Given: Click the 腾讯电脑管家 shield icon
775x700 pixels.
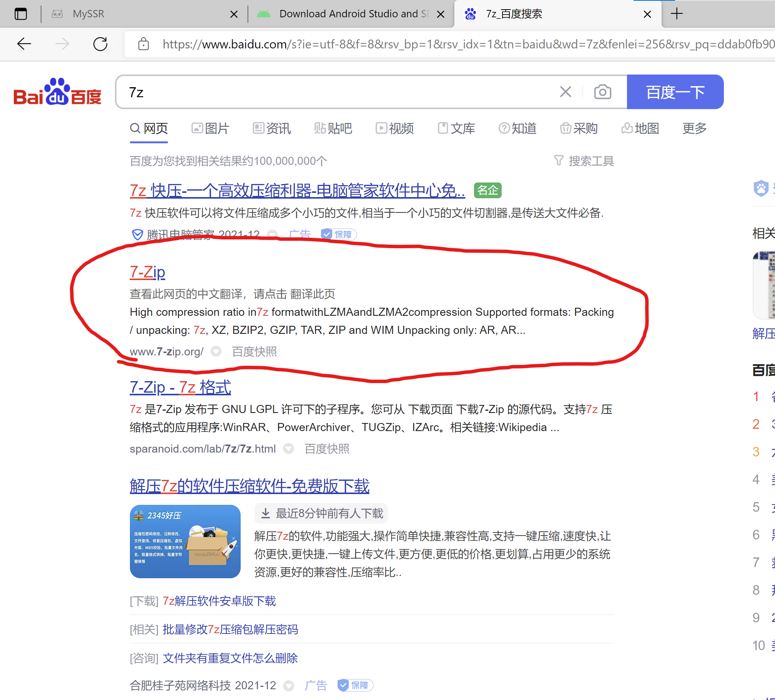Looking at the screenshot, I should (137, 234).
